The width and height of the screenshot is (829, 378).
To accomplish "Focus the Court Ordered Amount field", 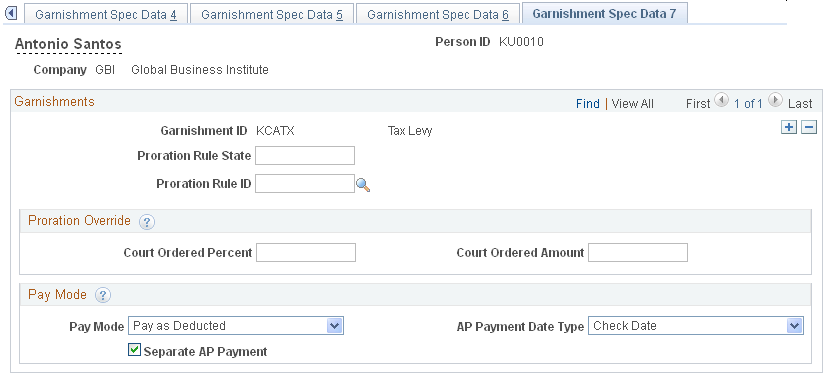I will pos(638,253).
